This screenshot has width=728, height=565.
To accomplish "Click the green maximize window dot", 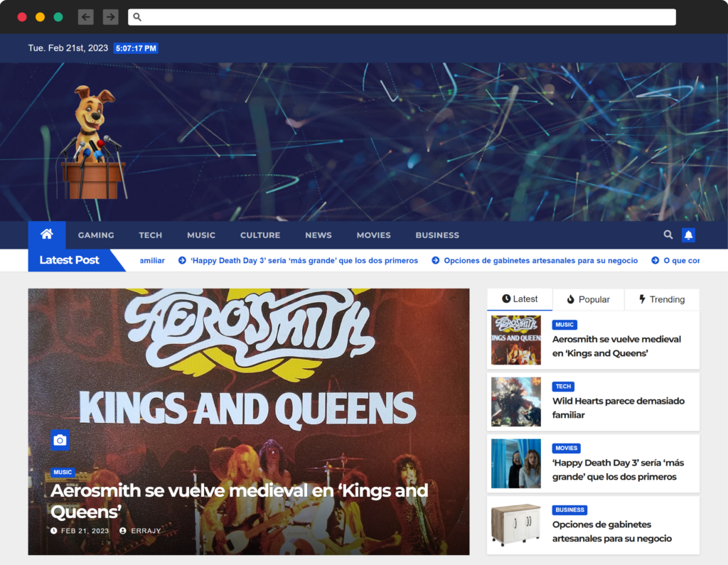I will click(x=58, y=17).
